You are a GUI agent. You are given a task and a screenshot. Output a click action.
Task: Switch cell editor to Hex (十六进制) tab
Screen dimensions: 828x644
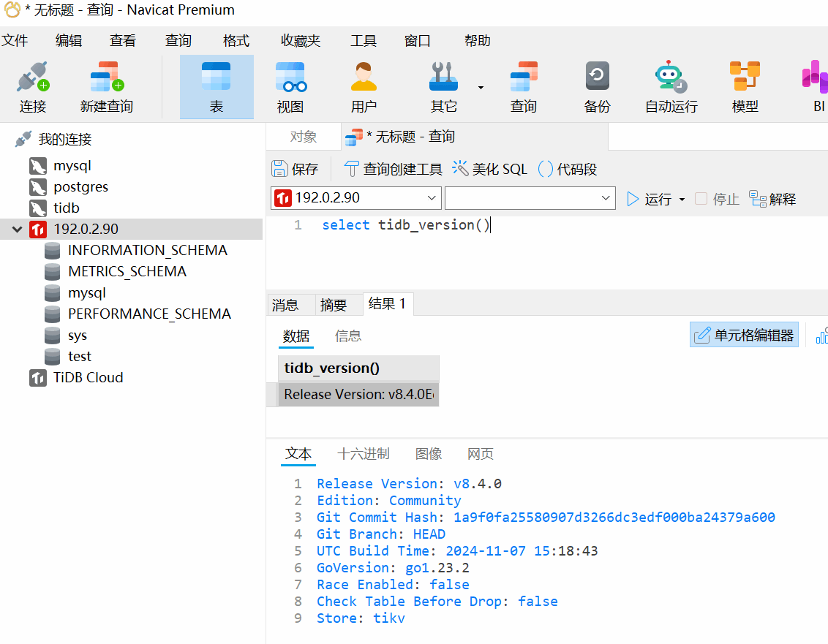(364, 454)
